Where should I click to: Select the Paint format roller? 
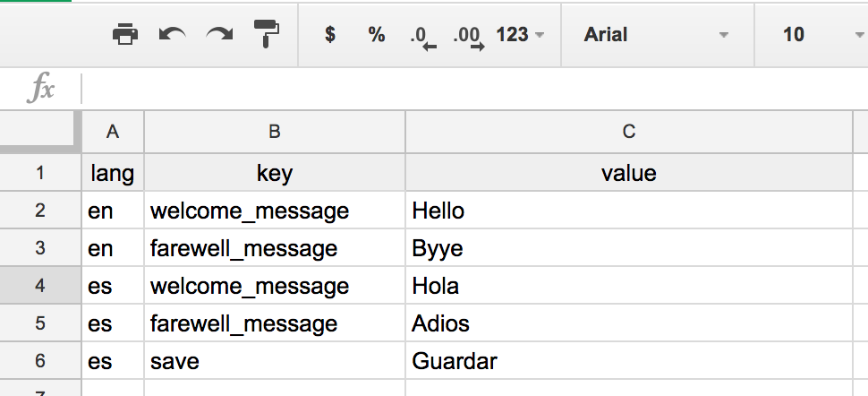tap(266, 35)
